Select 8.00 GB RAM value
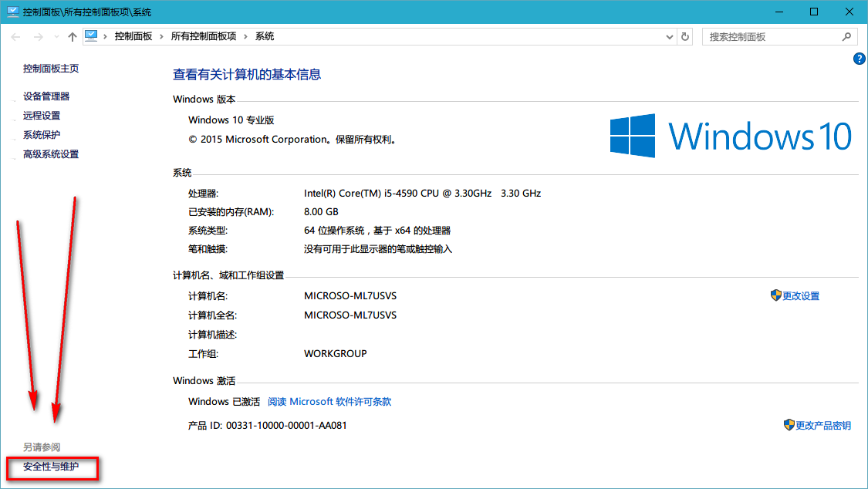868x489 pixels. (321, 212)
